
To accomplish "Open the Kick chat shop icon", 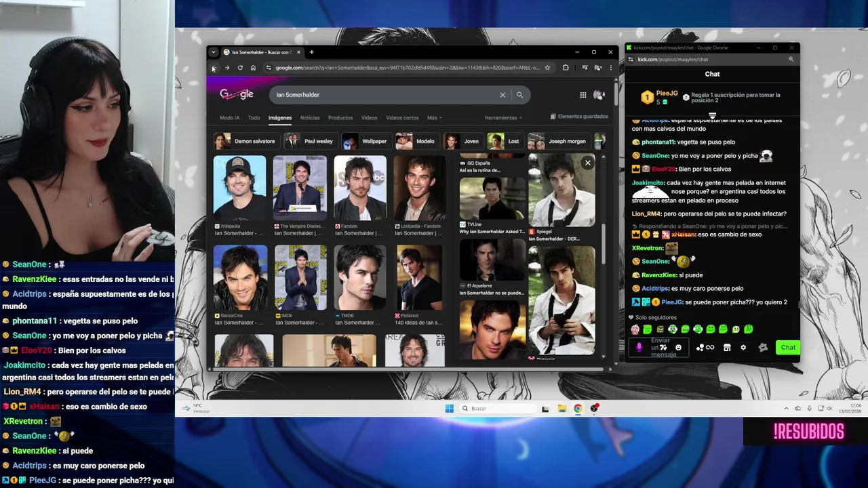I will point(727,348).
